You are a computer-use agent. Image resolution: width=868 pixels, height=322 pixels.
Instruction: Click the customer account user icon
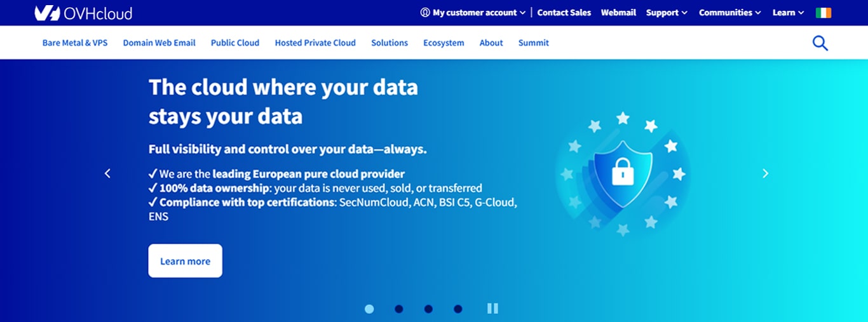point(425,13)
